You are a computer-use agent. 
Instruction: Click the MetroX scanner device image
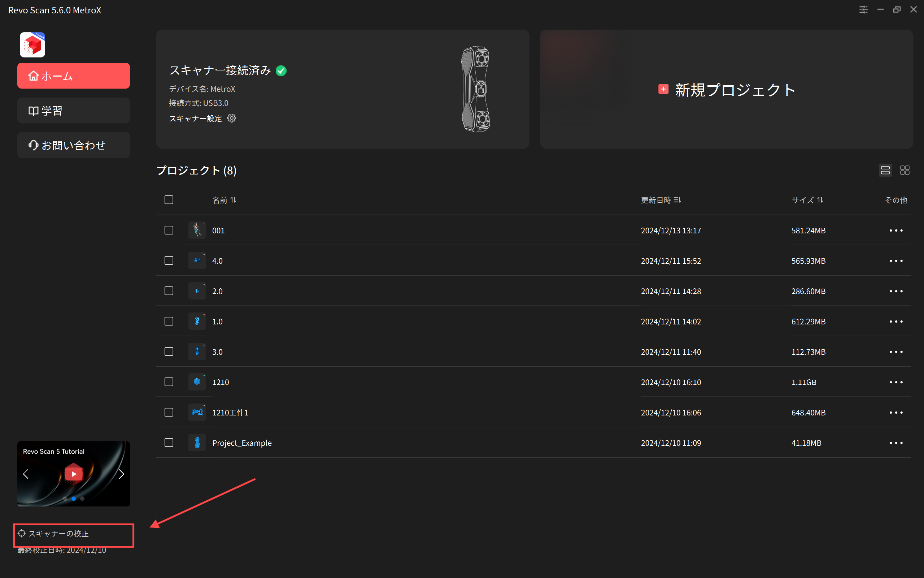pos(476,89)
